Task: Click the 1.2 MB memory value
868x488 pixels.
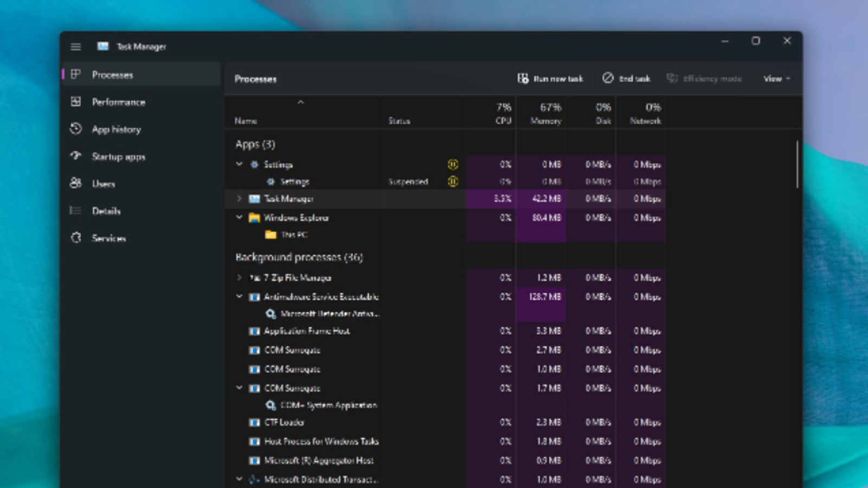Action: [548, 278]
